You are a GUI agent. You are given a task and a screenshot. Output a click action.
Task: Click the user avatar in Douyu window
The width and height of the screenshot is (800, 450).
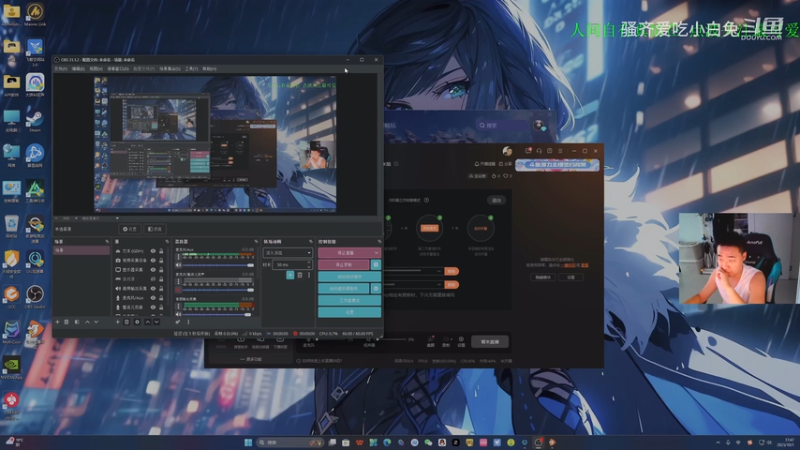pos(507,151)
